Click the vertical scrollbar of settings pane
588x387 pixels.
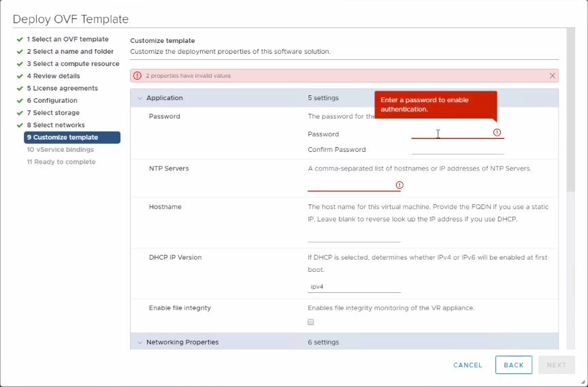click(570, 109)
